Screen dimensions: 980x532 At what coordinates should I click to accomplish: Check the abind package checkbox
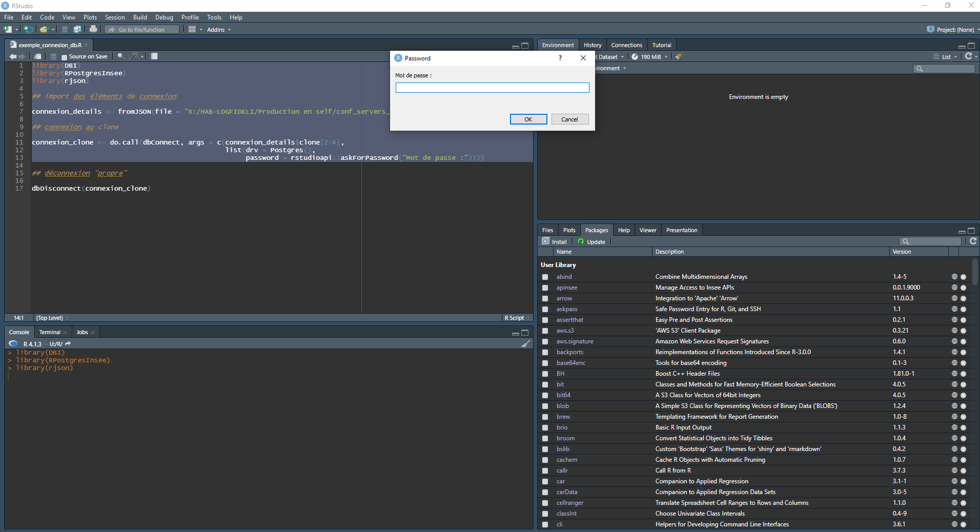click(x=545, y=277)
